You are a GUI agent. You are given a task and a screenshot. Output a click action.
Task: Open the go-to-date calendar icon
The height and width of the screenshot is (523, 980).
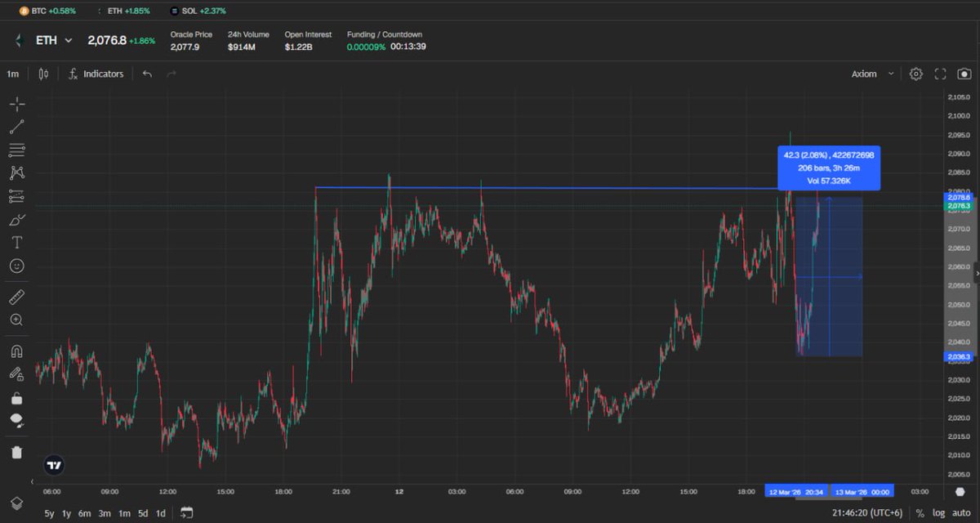coord(187,513)
